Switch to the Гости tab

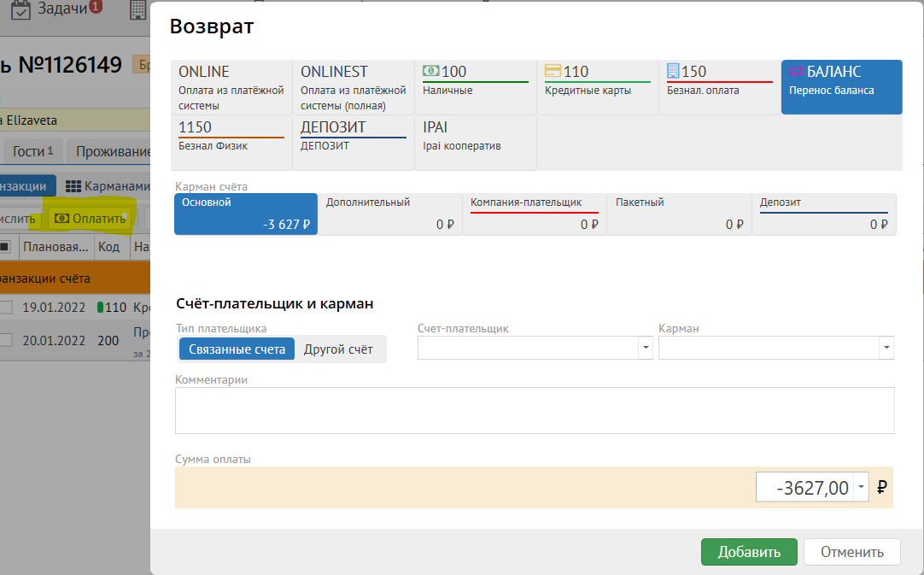[x=32, y=151]
